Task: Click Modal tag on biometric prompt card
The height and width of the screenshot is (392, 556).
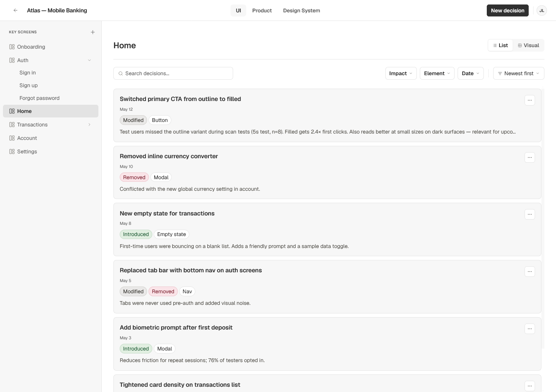Action: [x=165, y=349]
